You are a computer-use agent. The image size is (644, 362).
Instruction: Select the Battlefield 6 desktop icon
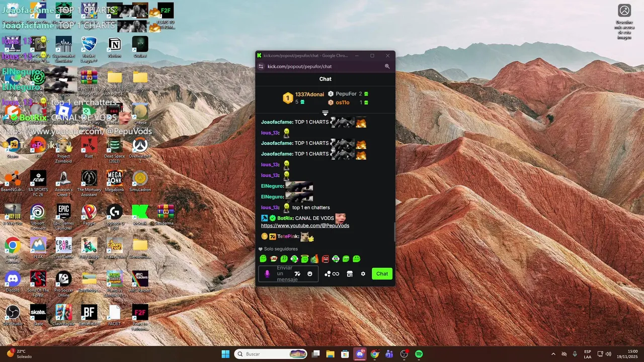point(89,316)
